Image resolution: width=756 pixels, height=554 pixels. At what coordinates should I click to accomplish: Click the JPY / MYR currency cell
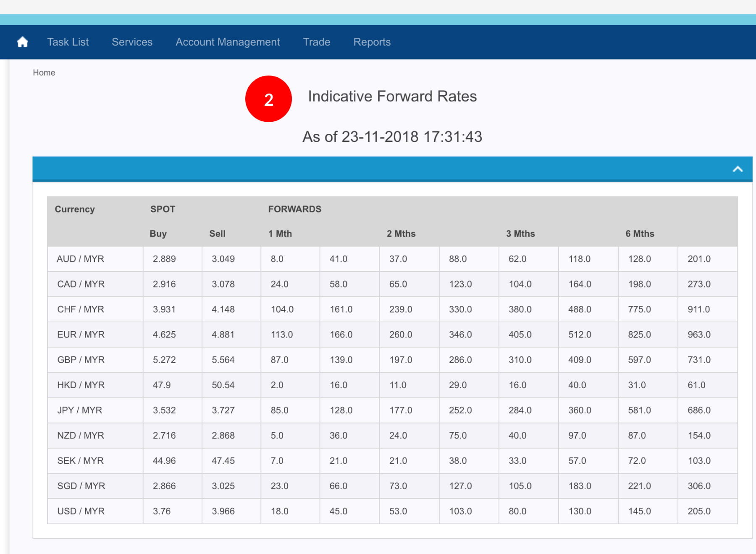click(79, 410)
